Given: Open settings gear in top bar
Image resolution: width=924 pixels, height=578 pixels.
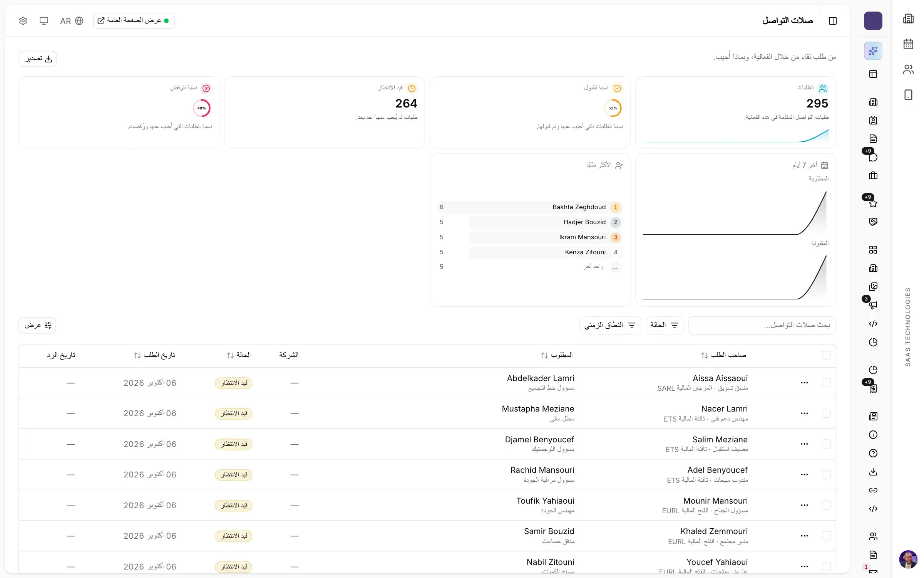Looking at the screenshot, I should (x=23, y=21).
